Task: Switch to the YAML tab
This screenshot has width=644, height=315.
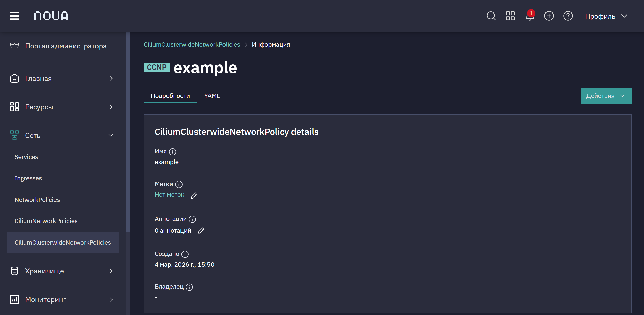Action: point(212,96)
